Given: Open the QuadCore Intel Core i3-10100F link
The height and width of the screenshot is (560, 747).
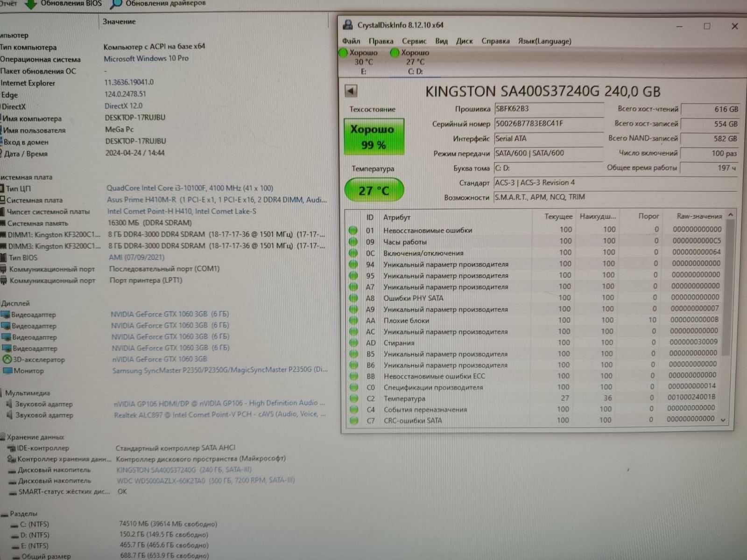Looking at the screenshot, I should [x=190, y=188].
